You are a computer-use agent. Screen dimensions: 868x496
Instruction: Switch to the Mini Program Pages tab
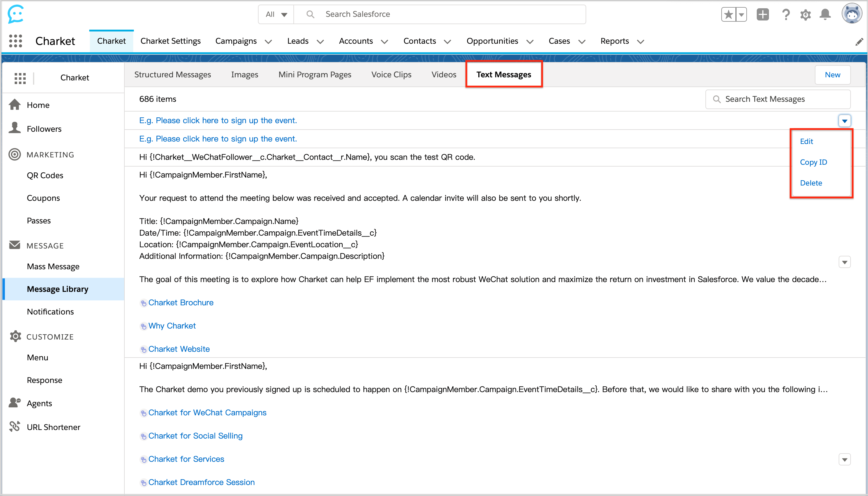click(x=314, y=75)
